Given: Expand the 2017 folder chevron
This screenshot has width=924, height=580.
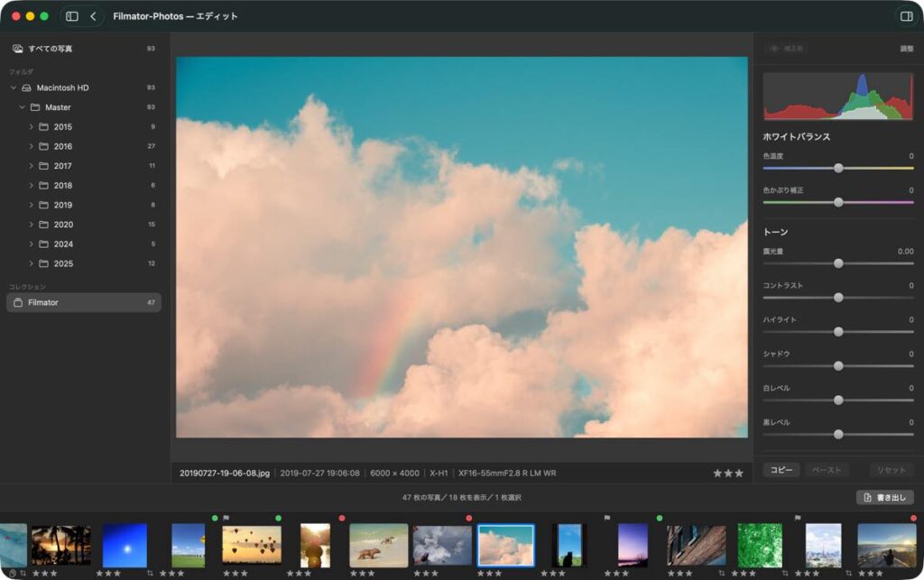Looking at the screenshot, I should point(32,166).
